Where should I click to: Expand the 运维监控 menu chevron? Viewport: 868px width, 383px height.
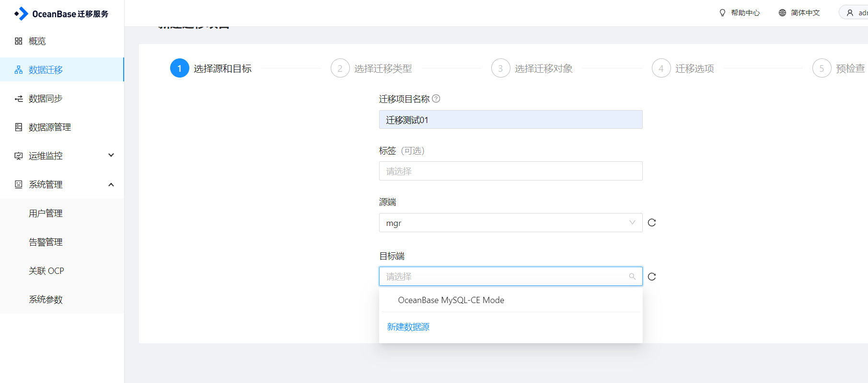111,155
